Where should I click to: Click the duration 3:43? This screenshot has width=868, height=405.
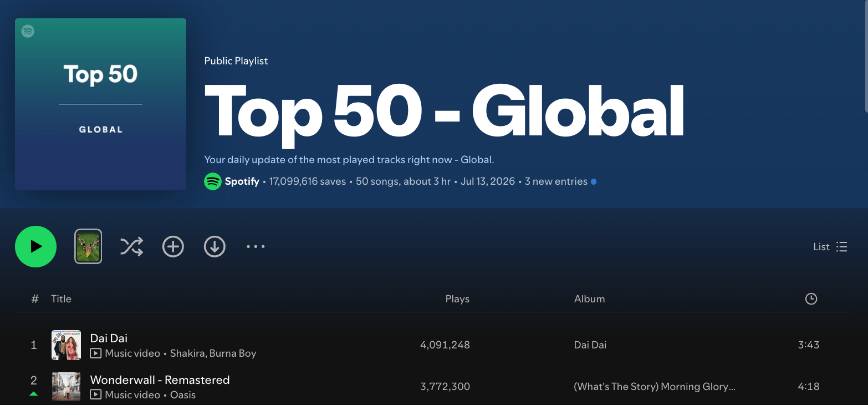(x=809, y=345)
